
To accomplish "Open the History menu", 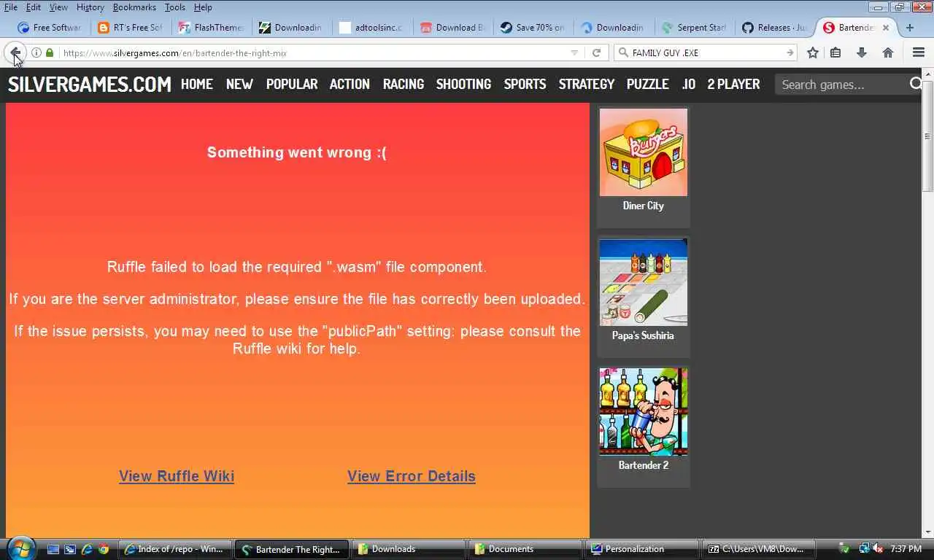I will [x=90, y=7].
